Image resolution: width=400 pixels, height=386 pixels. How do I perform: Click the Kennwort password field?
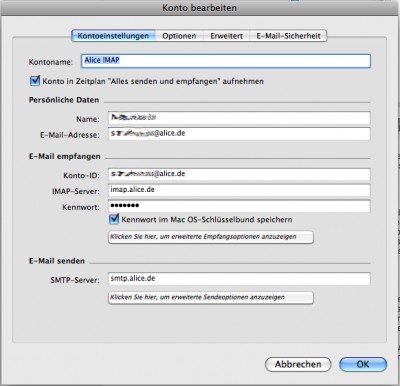point(239,206)
